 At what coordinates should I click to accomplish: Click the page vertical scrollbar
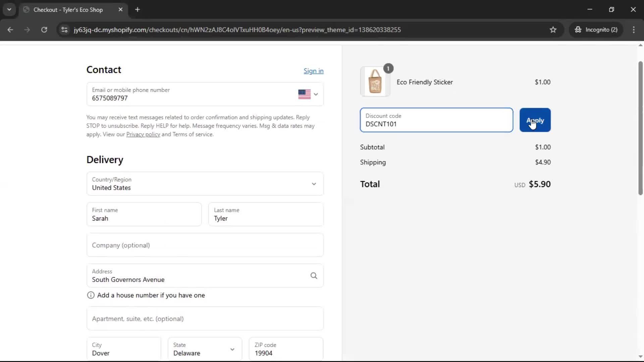click(640, 127)
